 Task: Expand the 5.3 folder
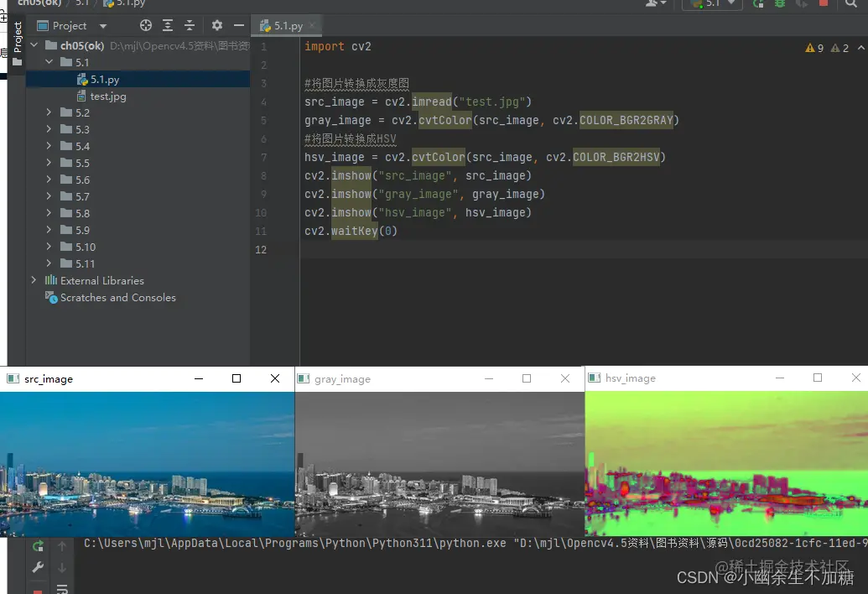(49, 129)
